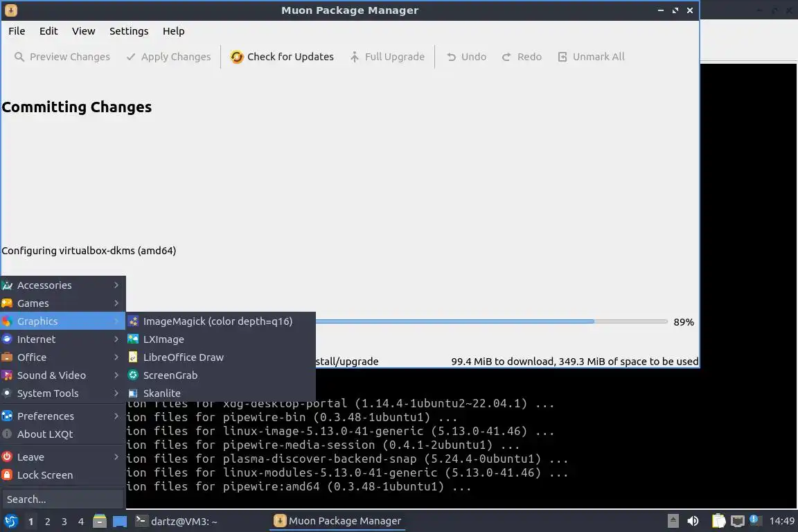Click the application menu Search field
This screenshot has height=532, width=798.
click(x=62, y=499)
